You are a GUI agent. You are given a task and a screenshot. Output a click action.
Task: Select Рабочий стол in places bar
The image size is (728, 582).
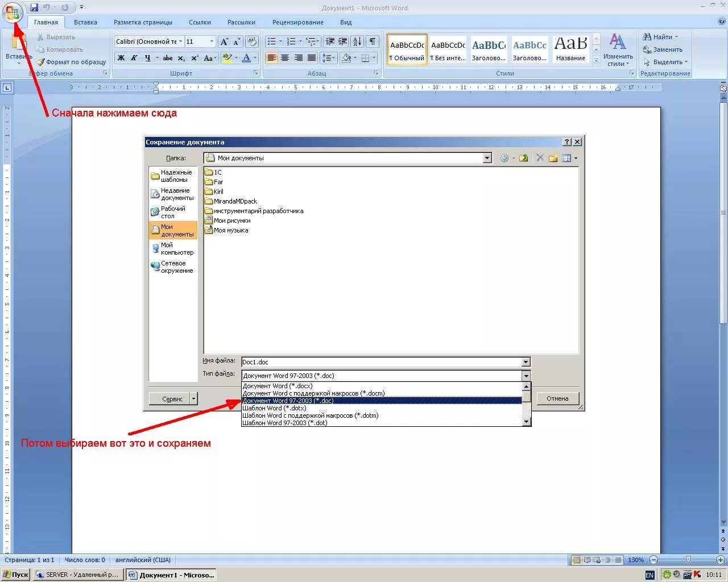pos(173,212)
